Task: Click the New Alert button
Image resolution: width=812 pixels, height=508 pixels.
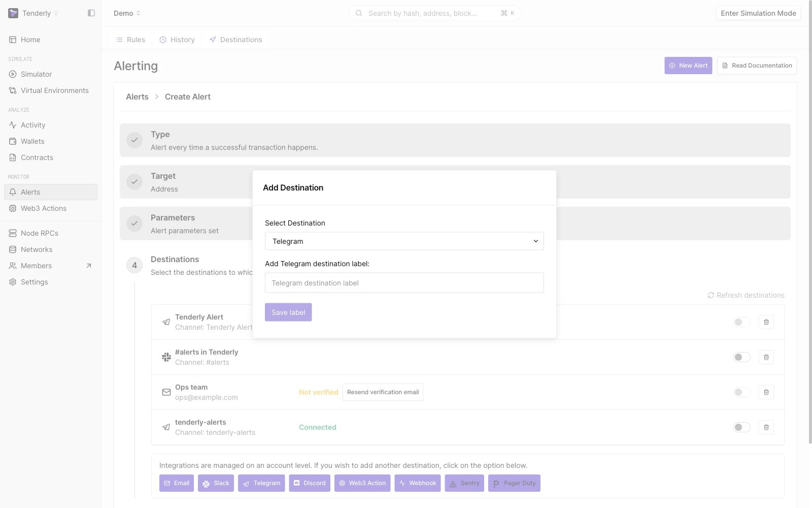Action: point(688,66)
